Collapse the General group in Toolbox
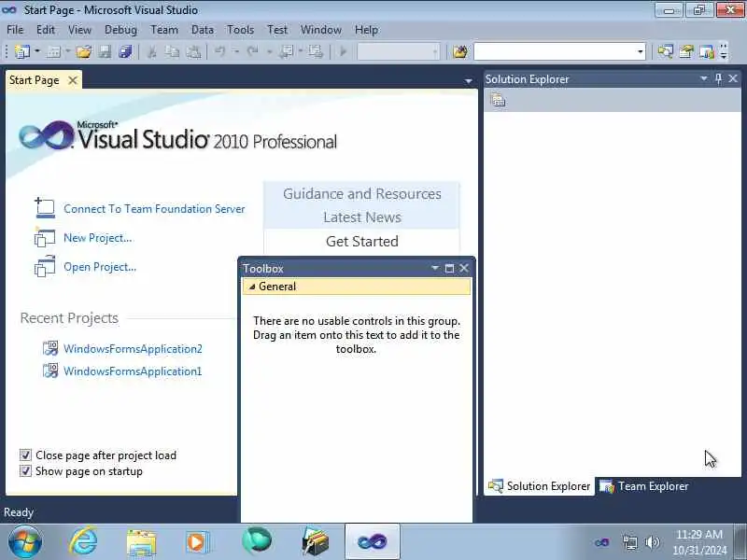Image resolution: width=747 pixels, height=560 pixels. pyautogui.click(x=252, y=287)
